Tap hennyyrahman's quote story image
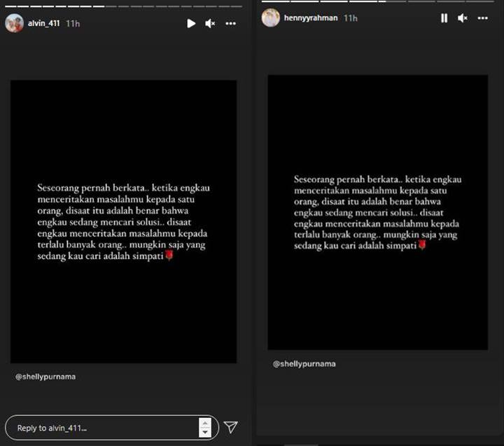504x446 pixels. click(x=378, y=212)
